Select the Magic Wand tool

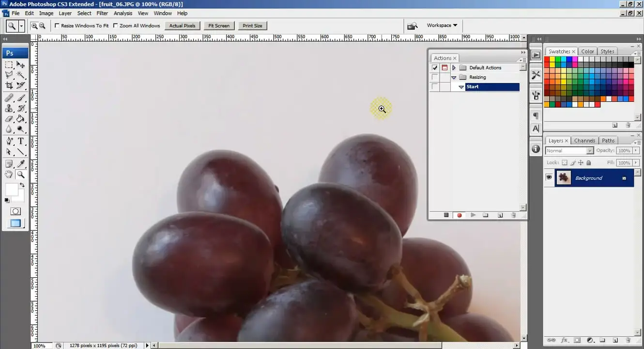pyautogui.click(x=21, y=75)
